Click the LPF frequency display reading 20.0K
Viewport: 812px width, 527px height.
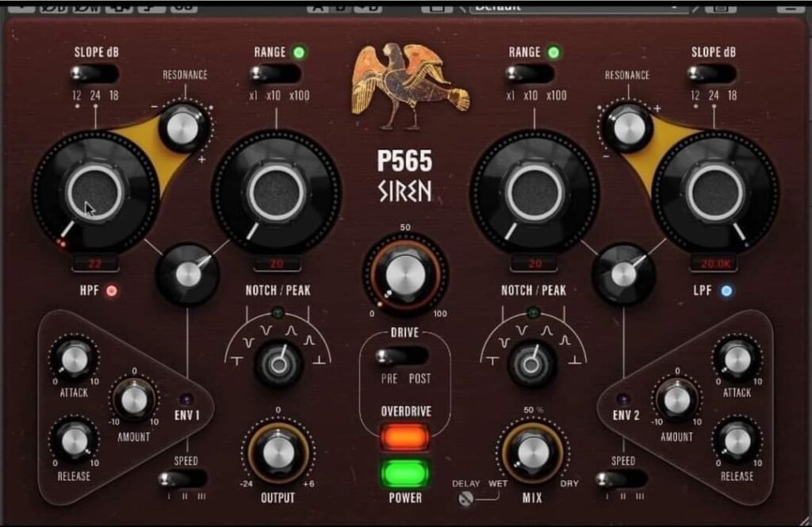(x=715, y=264)
